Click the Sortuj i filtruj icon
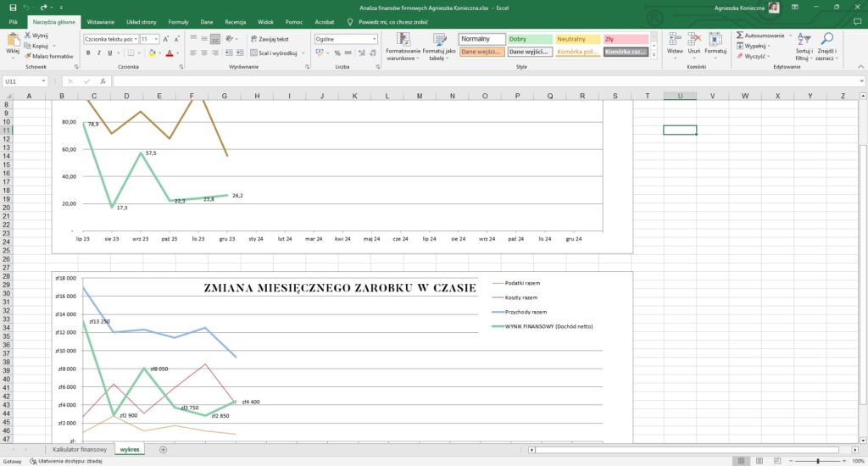The width and height of the screenshot is (868, 466). (x=804, y=41)
